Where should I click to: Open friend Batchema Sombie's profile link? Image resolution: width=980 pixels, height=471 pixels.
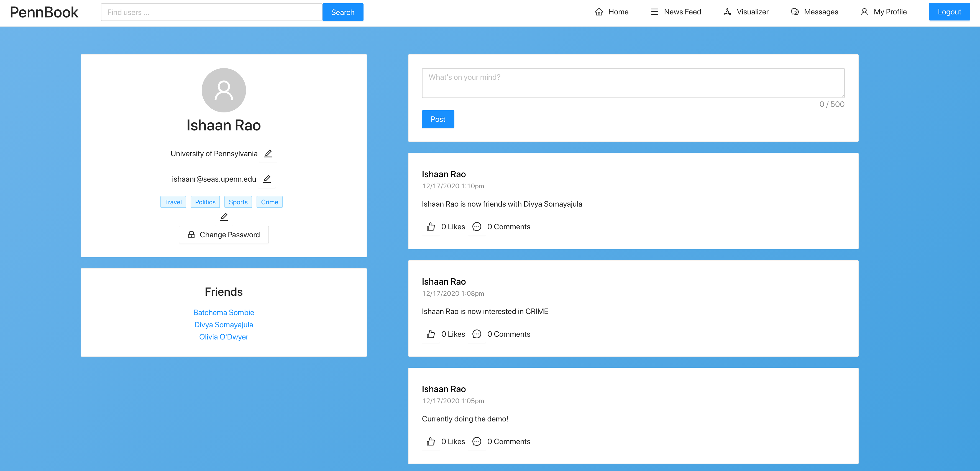[224, 313]
